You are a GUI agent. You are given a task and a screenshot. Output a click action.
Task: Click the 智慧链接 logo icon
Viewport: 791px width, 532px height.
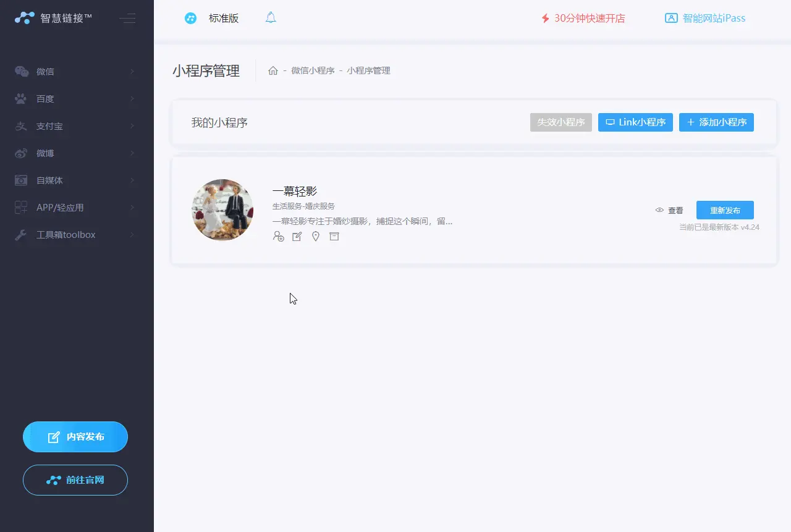click(x=24, y=18)
